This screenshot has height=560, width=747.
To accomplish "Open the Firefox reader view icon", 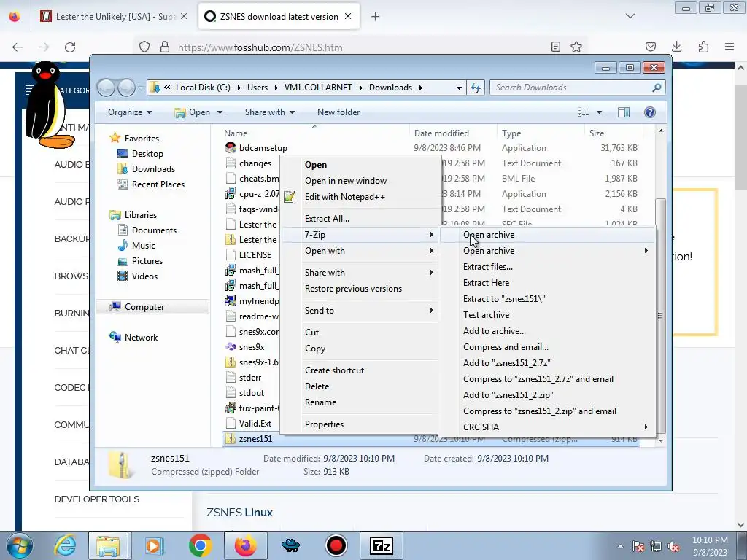I will 555,47.
